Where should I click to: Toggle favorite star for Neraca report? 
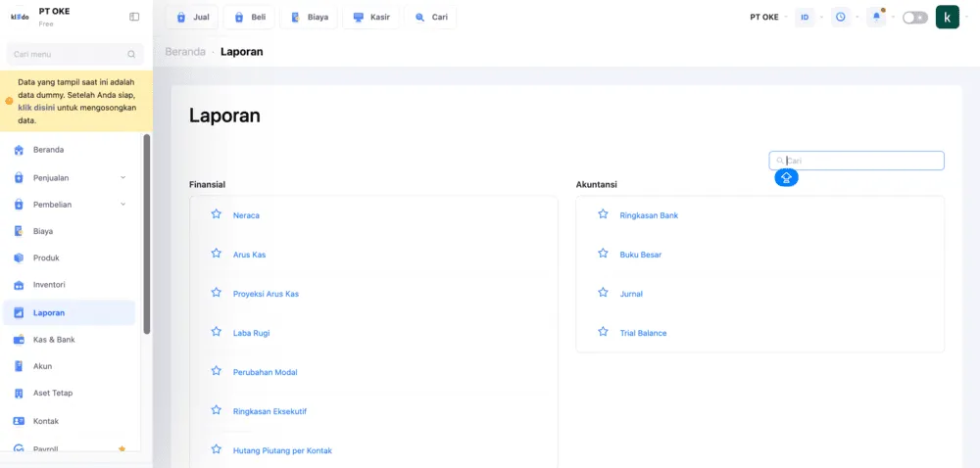(217, 214)
